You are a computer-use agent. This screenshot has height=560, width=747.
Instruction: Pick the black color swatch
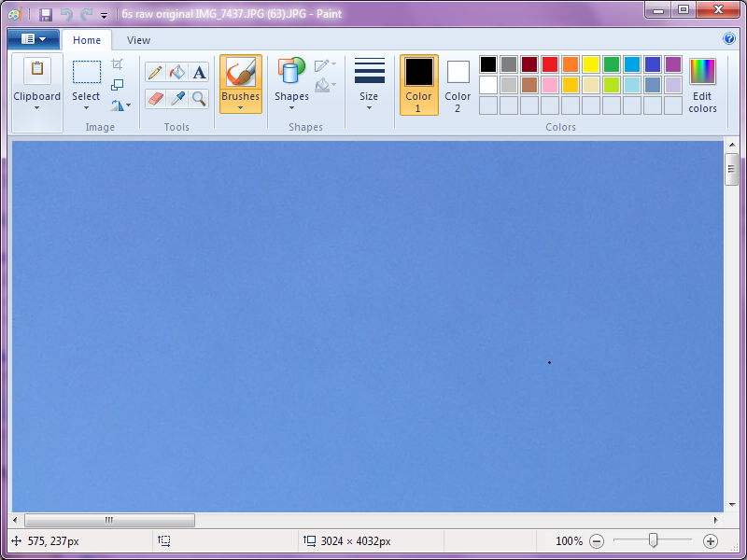click(x=488, y=64)
